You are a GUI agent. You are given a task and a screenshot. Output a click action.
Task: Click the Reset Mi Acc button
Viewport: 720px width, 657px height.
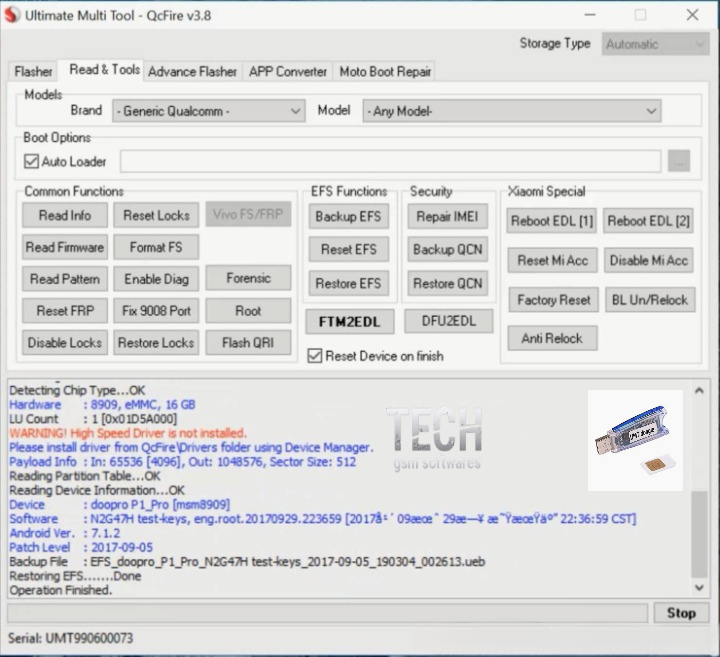pyautogui.click(x=552, y=260)
